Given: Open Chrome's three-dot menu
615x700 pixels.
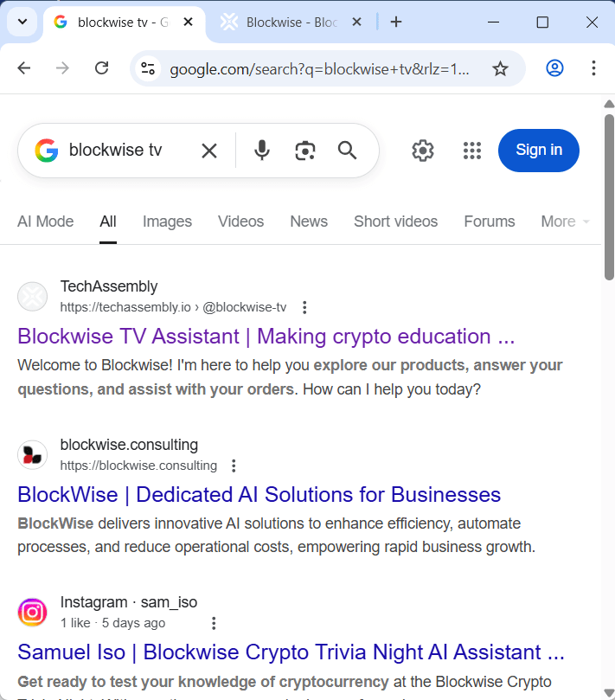Looking at the screenshot, I should coord(593,67).
